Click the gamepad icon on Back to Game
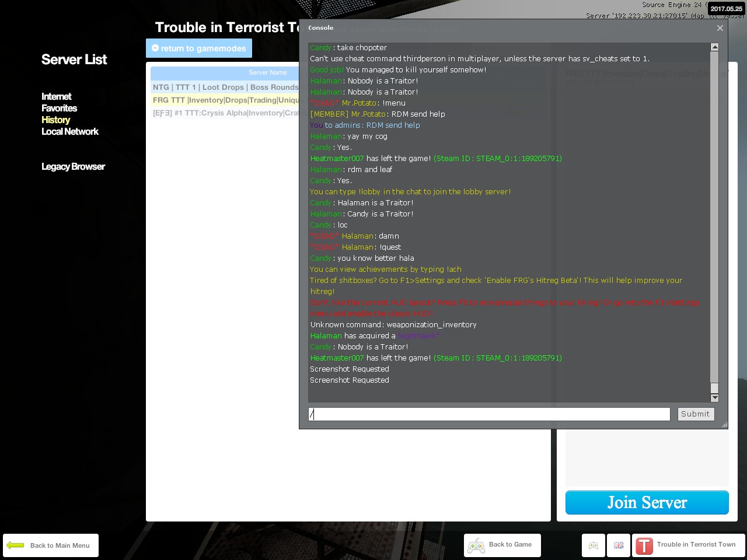This screenshot has height=560, width=747. 476,546
